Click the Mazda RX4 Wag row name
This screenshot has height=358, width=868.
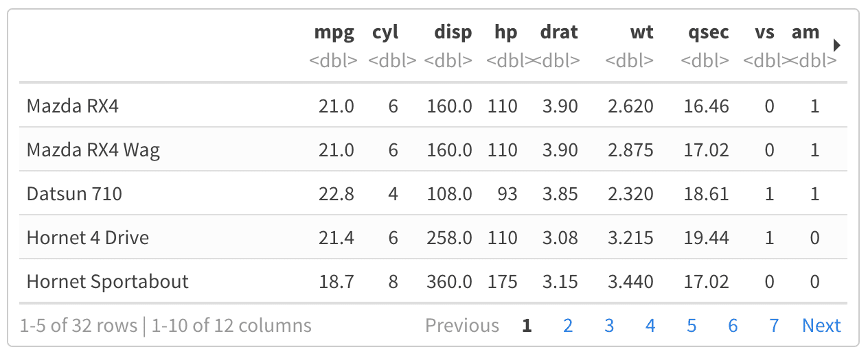(93, 150)
